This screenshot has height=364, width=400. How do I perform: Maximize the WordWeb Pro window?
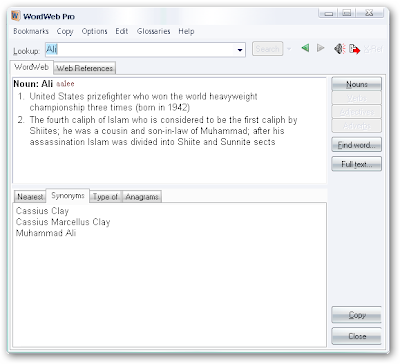[347, 13]
